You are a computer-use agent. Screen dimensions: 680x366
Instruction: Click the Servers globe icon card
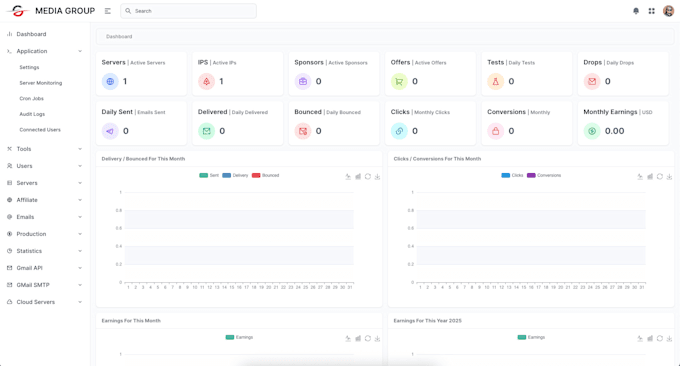110,81
